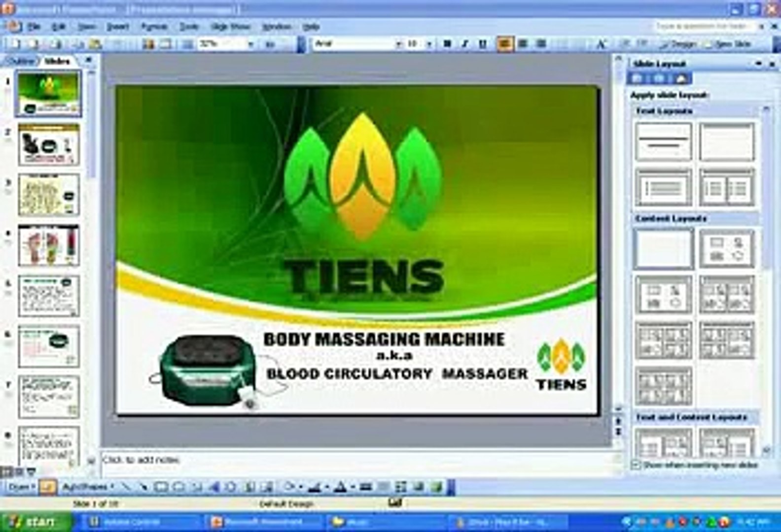781x532 pixels.
Task: Apply Fill Color paint bucket
Action: coord(290,487)
